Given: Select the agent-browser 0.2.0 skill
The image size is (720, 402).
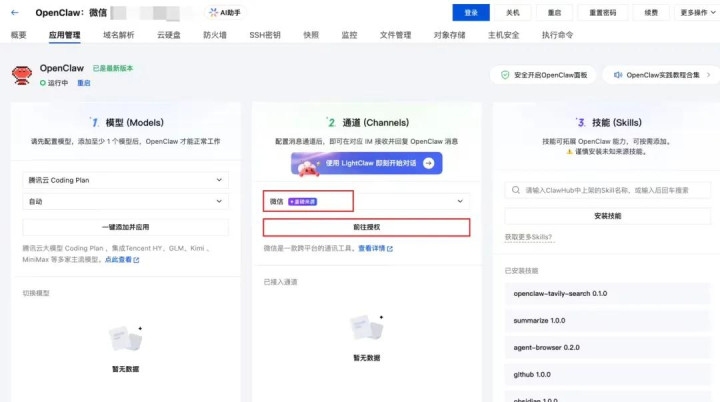Looking at the screenshot, I should tap(608, 348).
